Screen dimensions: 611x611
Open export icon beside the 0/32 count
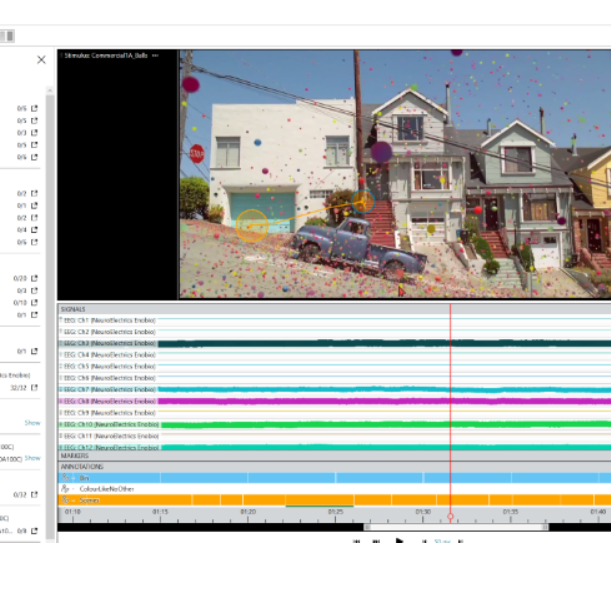point(34,494)
